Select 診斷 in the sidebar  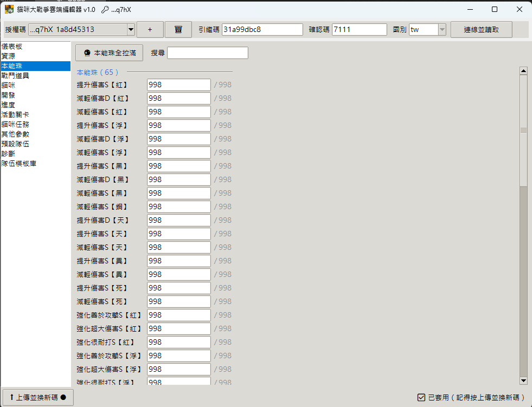coord(35,154)
